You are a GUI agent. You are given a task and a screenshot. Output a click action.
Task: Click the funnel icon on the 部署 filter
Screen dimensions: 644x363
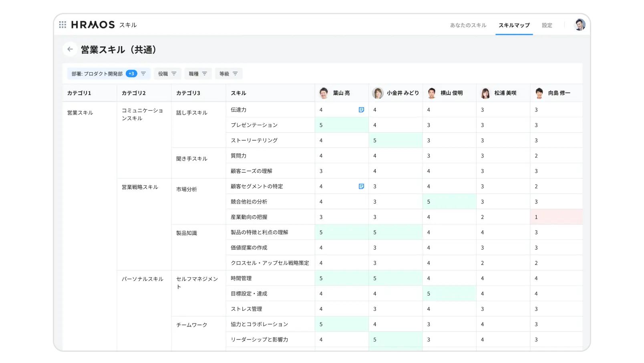click(x=143, y=73)
